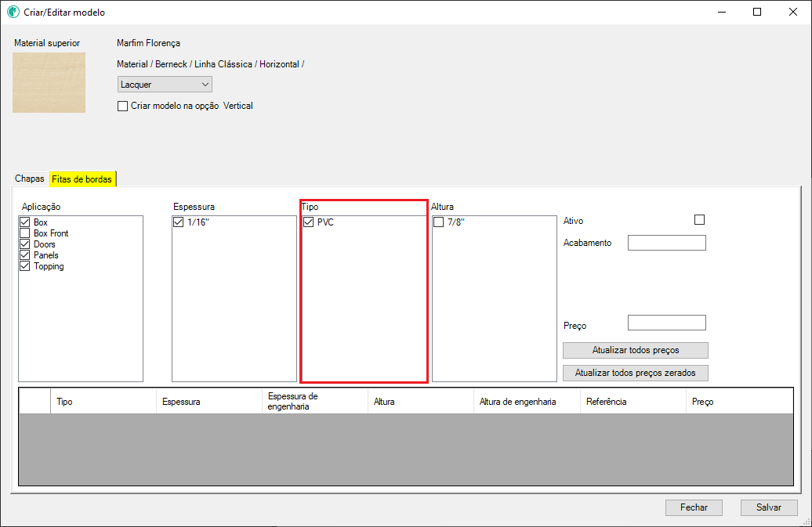Click the Marfim Florença material name
812x527 pixels.
(x=149, y=43)
